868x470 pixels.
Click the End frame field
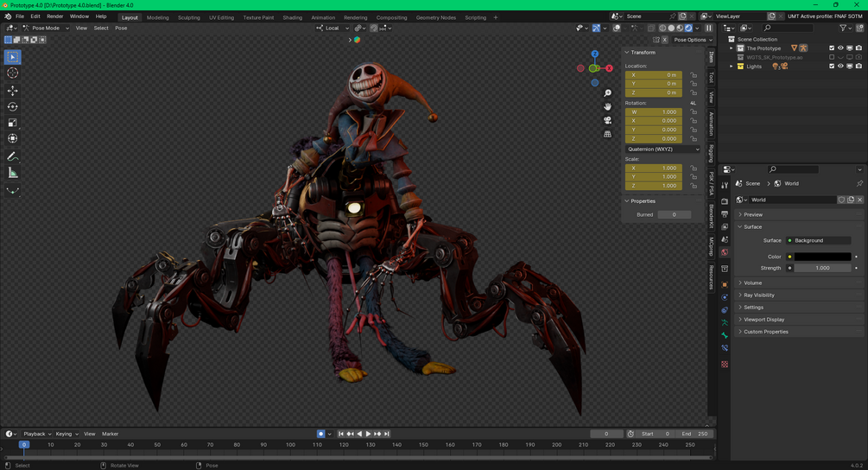[x=695, y=434]
